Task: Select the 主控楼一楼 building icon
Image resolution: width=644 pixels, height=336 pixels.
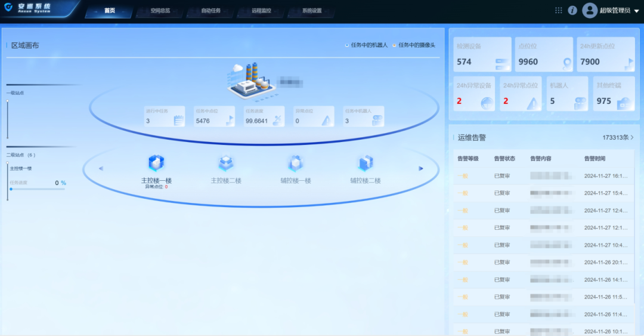Action: pyautogui.click(x=156, y=163)
